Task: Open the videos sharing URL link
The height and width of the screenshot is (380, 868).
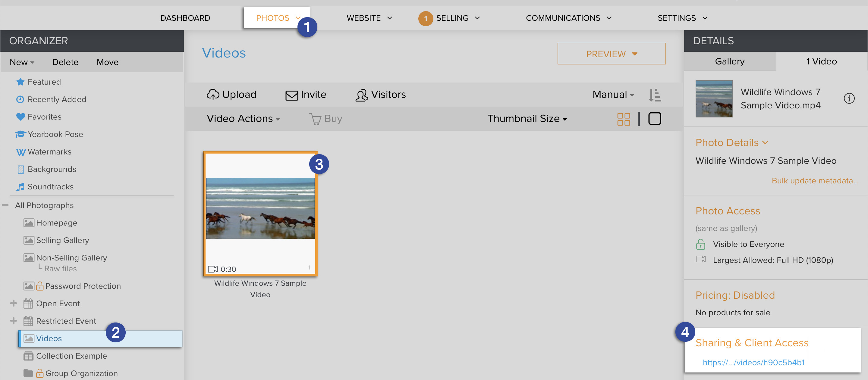Action: click(x=753, y=363)
